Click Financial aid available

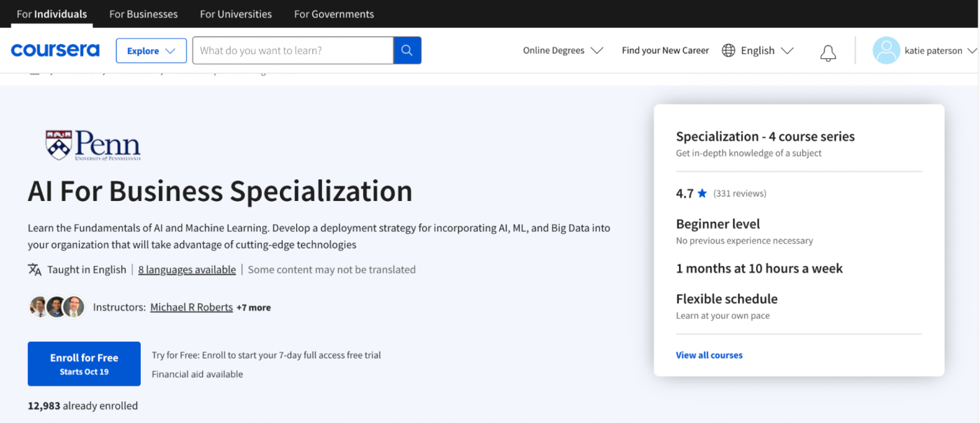(x=197, y=374)
